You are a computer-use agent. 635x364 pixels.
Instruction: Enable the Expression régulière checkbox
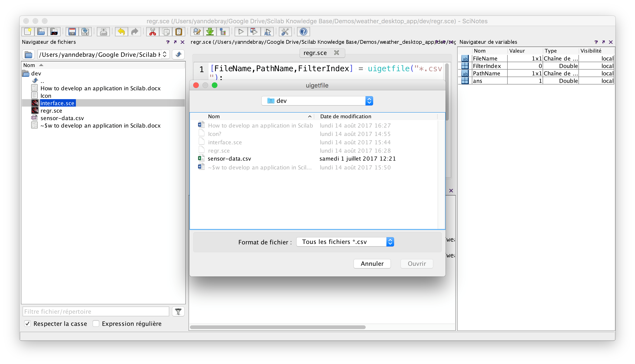click(x=96, y=324)
